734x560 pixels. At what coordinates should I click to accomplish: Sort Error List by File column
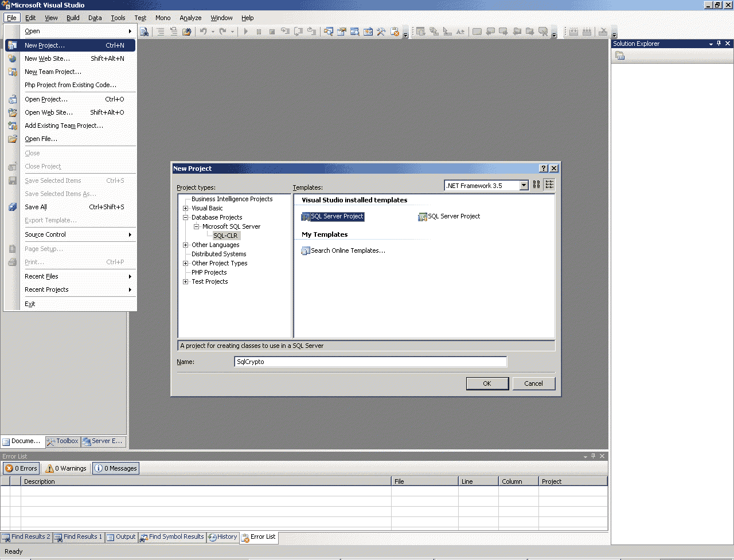click(x=425, y=481)
